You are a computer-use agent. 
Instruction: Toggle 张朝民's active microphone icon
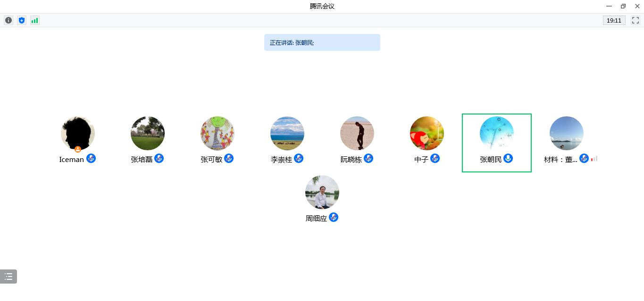point(508,159)
